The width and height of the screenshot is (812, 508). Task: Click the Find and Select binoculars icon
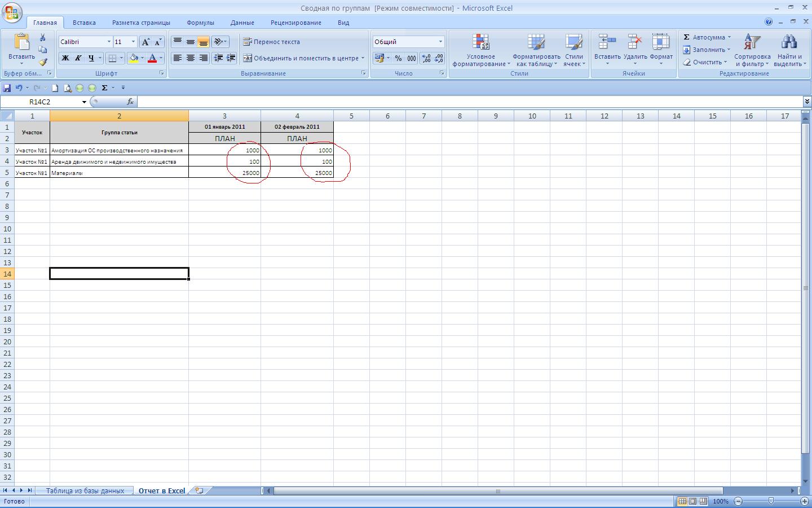(x=789, y=50)
